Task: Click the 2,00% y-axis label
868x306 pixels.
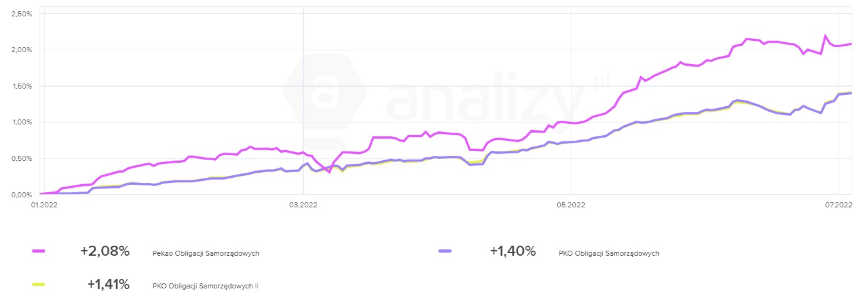Action: pyautogui.click(x=22, y=50)
